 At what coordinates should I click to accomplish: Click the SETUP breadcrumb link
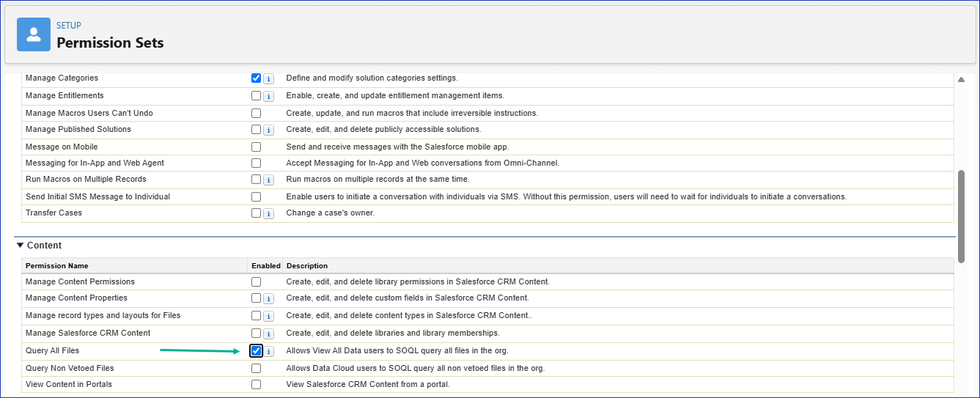[68, 26]
